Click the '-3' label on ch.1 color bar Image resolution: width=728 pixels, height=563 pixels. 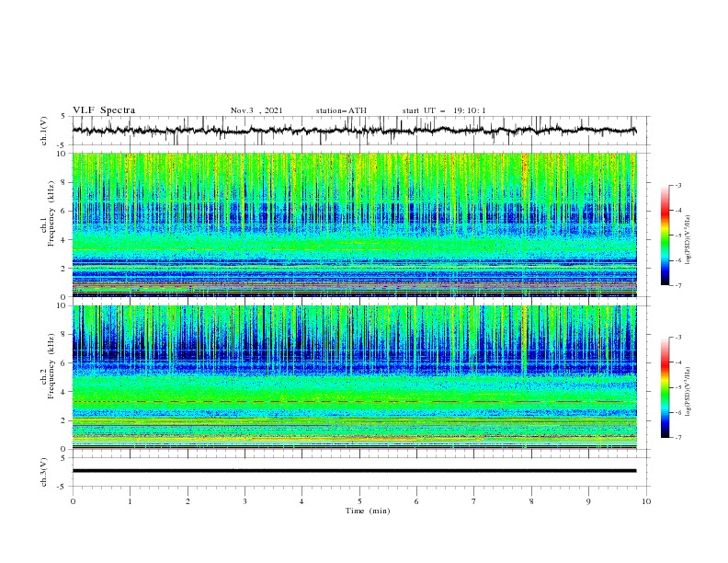point(677,185)
